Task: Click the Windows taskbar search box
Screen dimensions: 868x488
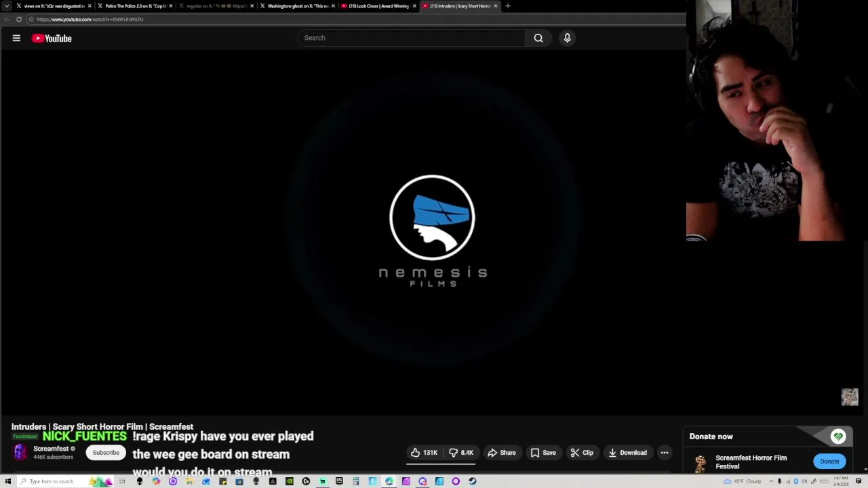Action: coord(64,481)
